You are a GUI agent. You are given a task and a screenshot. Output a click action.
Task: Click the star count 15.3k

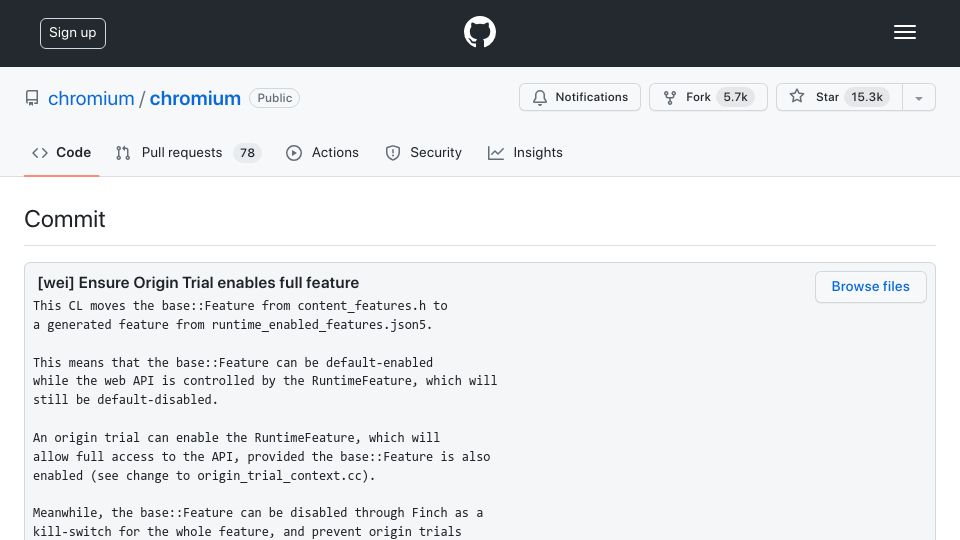click(x=866, y=97)
